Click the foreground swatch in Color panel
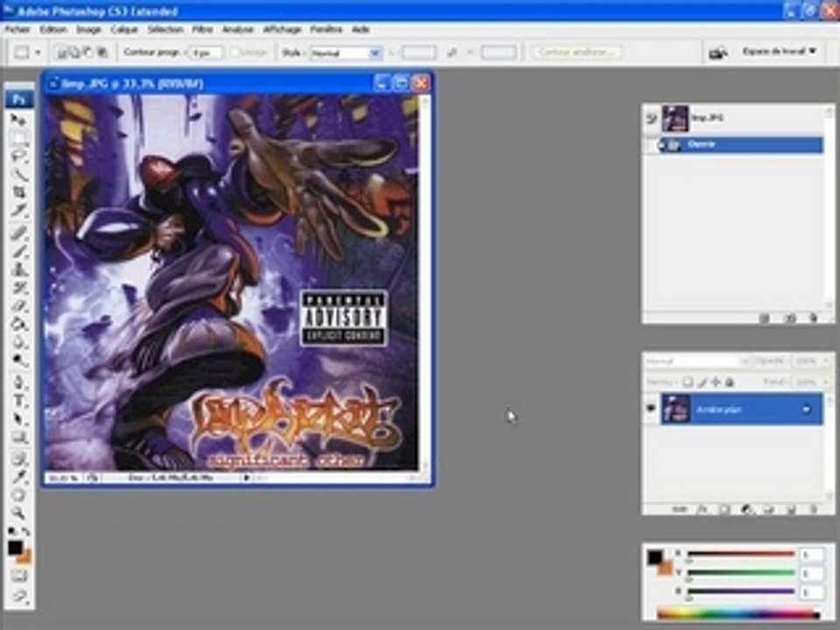The height and width of the screenshot is (630, 840). tap(654, 557)
